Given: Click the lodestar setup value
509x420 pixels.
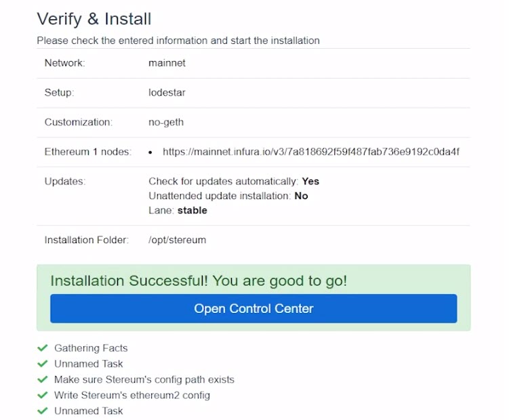Looking at the screenshot, I should point(167,93).
